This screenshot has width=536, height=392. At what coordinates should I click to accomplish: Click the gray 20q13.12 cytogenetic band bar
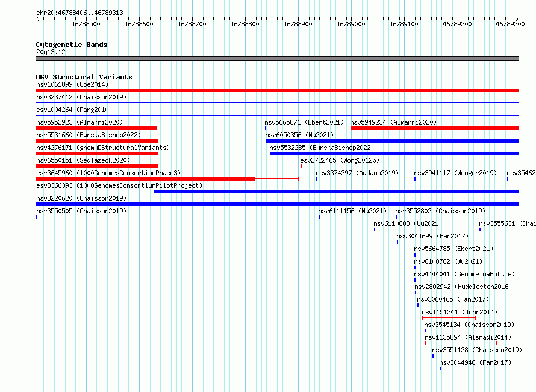click(x=277, y=58)
